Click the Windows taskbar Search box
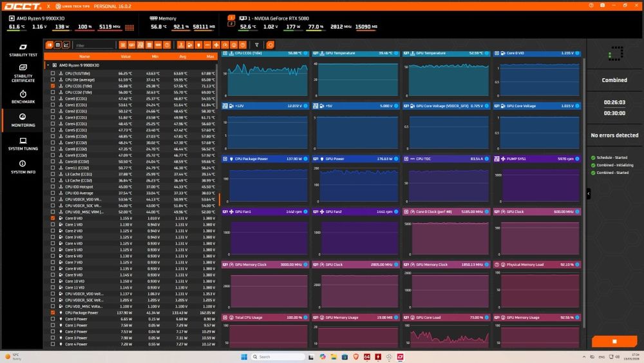 click(278, 357)
